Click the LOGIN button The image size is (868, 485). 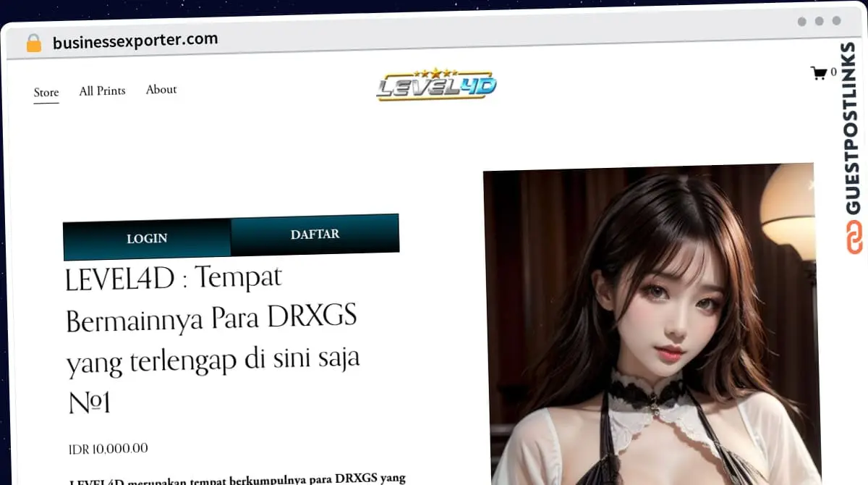147,239
